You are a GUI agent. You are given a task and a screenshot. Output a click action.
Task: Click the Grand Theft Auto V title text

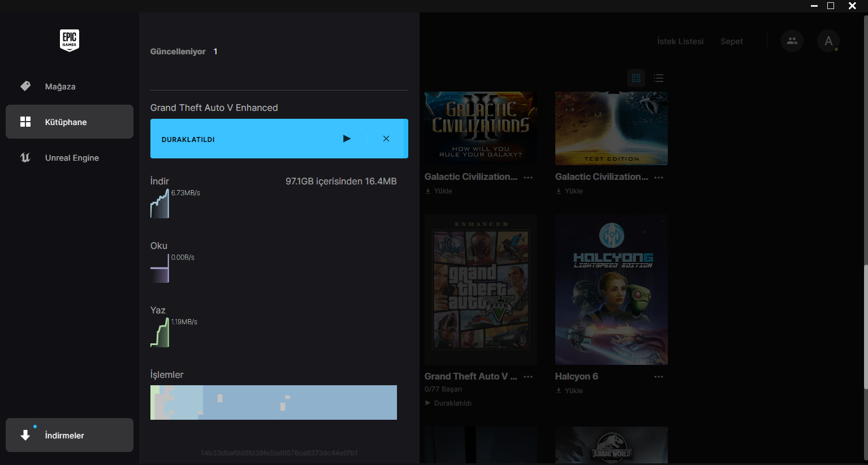[x=471, y=377]
